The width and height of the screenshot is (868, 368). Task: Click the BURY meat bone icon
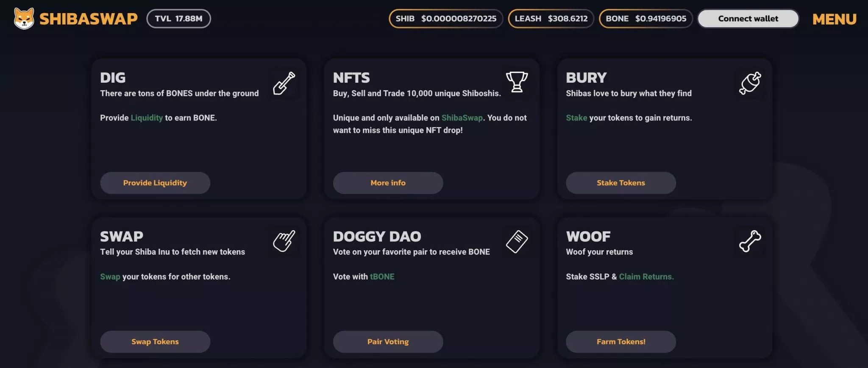coord(750,83)
